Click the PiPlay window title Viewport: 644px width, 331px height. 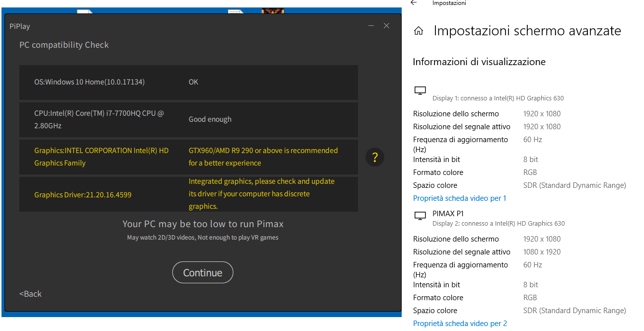(20, 26)
